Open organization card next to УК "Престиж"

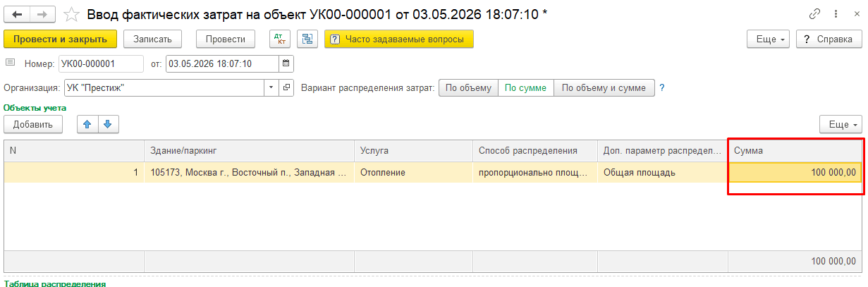286,88
